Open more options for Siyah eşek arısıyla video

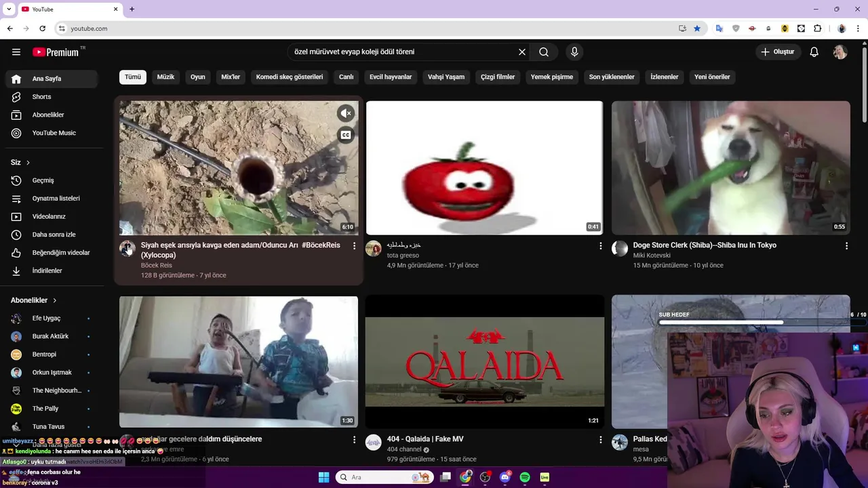point(354,246)
